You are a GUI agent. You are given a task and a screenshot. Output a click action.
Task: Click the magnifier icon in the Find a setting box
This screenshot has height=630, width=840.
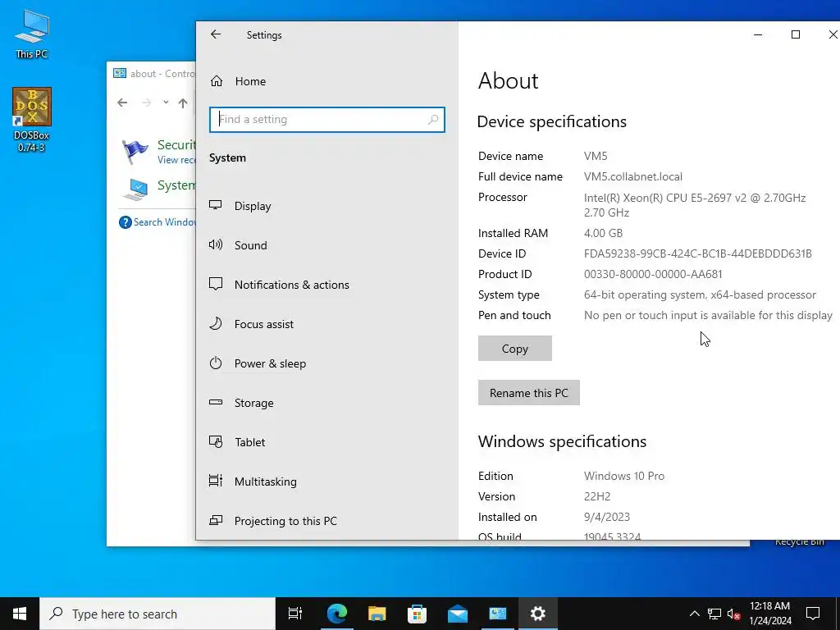tap(433, 120)
